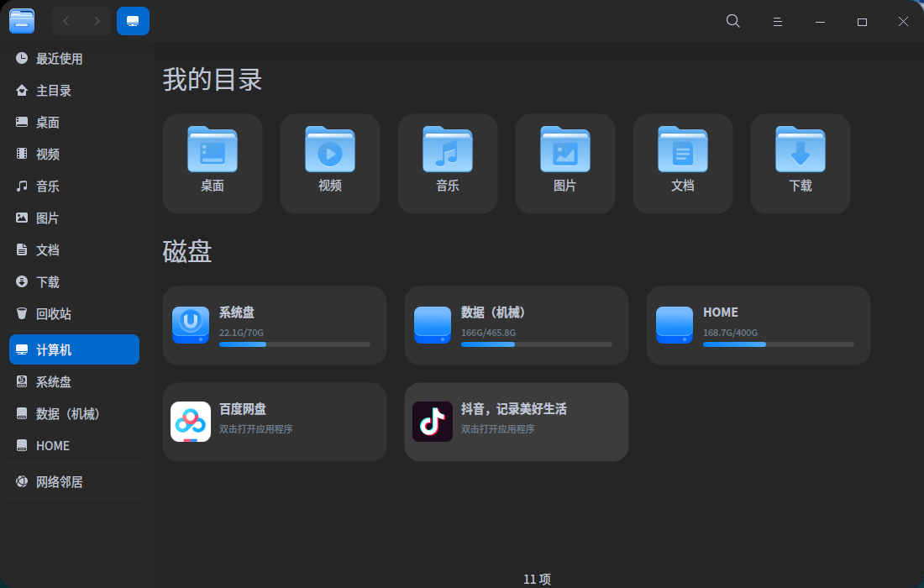Select 桌面 in the sidebar
The image size is (924, 588).
[74, 122]
